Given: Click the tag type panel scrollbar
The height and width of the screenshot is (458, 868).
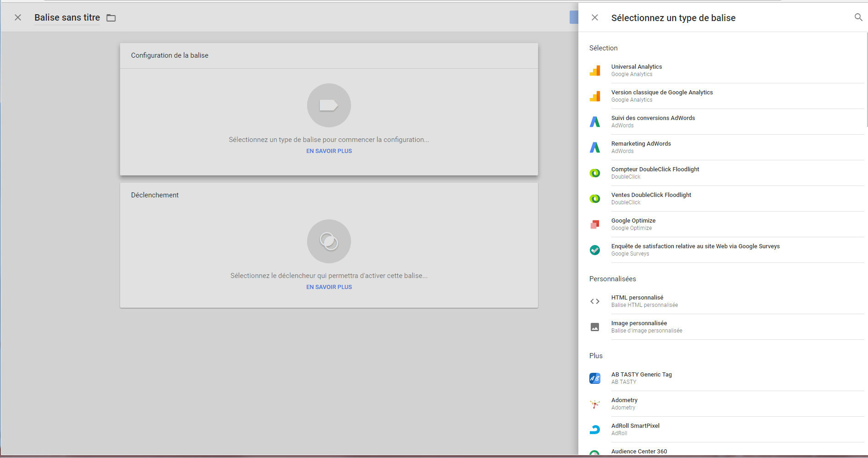Looking at the screenshot, I should (866, 80).
